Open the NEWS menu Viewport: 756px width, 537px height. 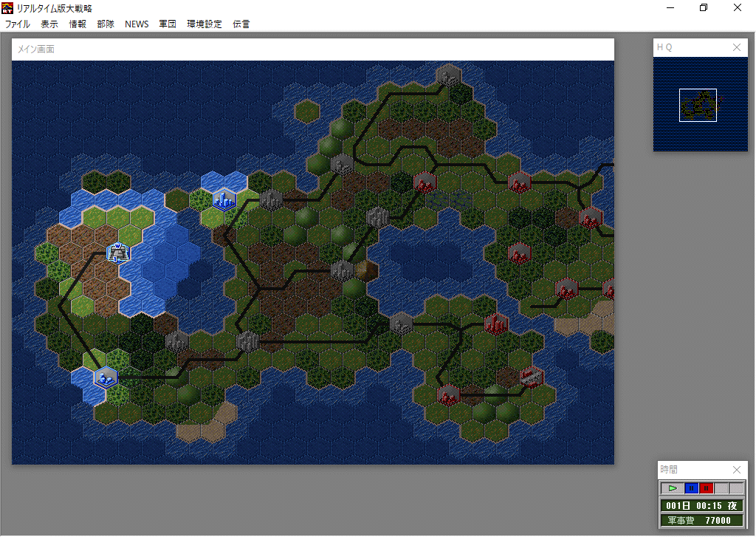click(x=137, y=24)
